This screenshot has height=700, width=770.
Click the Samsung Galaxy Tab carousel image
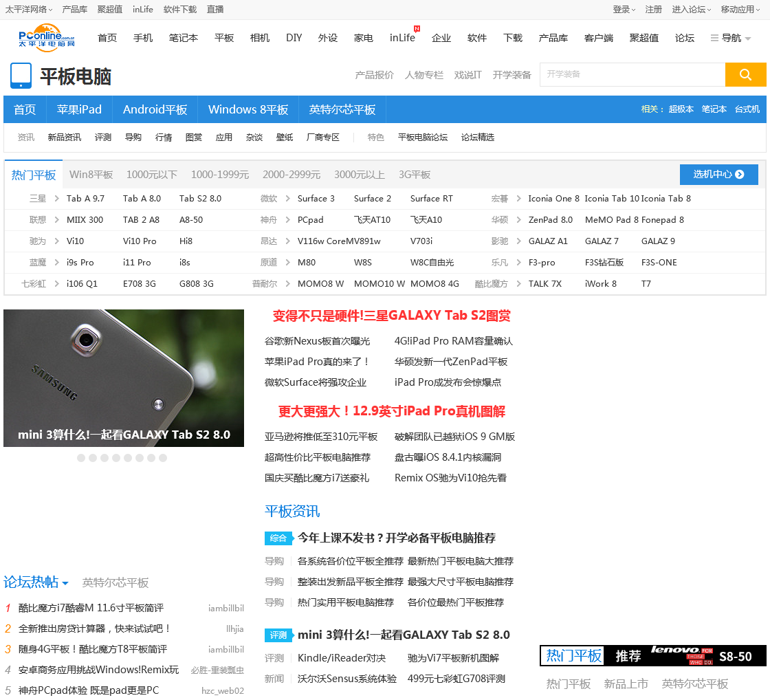(124, 378)
